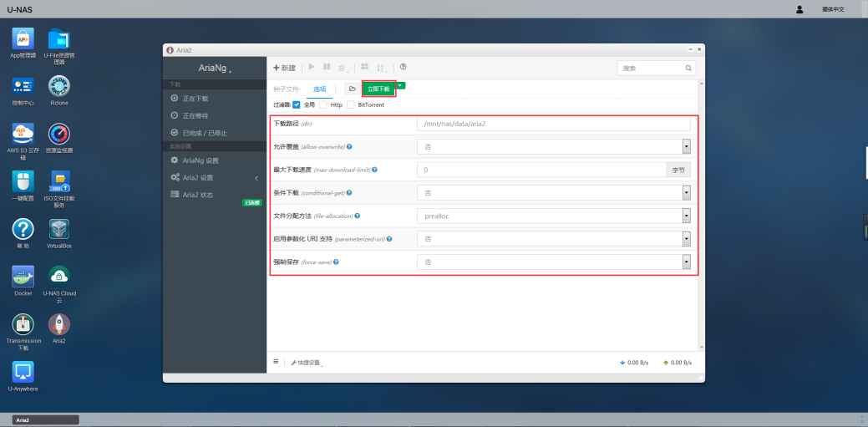Open the 允许覆盖 dropdown

[554, 147]
